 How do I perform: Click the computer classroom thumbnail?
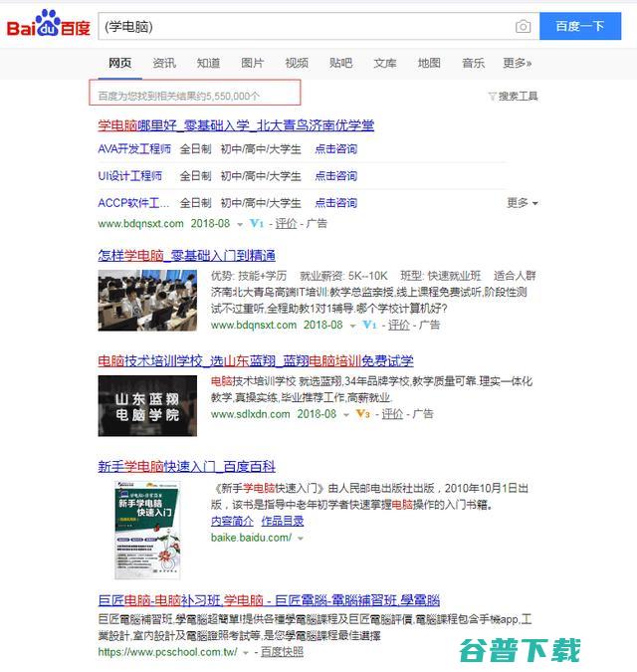[147, 300]
